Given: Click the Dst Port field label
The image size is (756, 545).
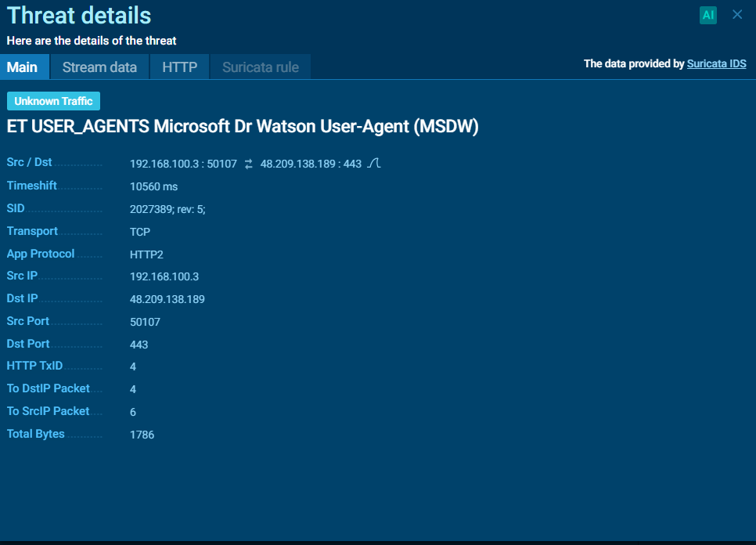Looking at the screenshot, I should click(x=28, y=344).
